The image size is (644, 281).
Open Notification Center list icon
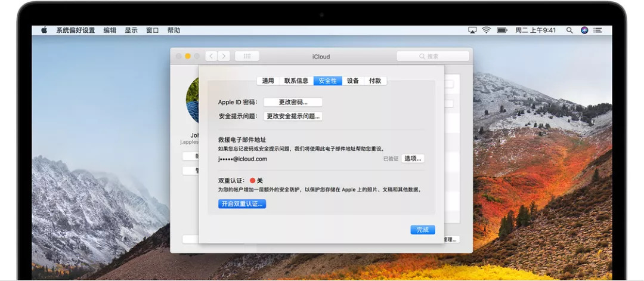(598, 30)
